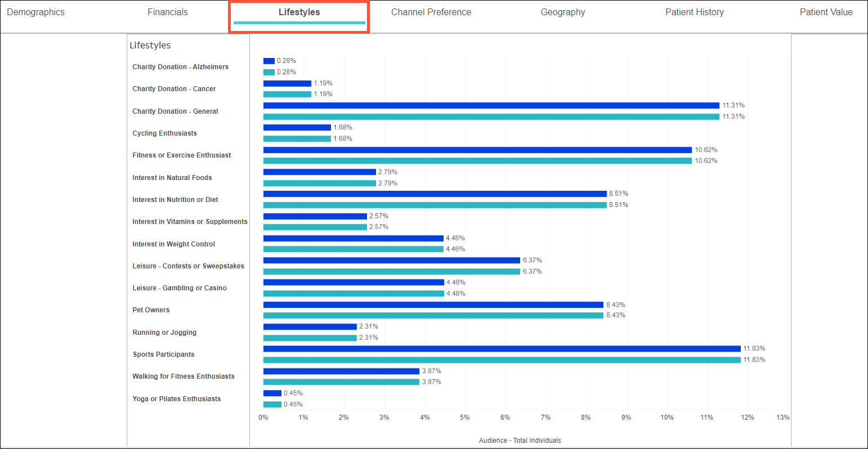Click the teal Charity Donation - General bar

[491, 116]
